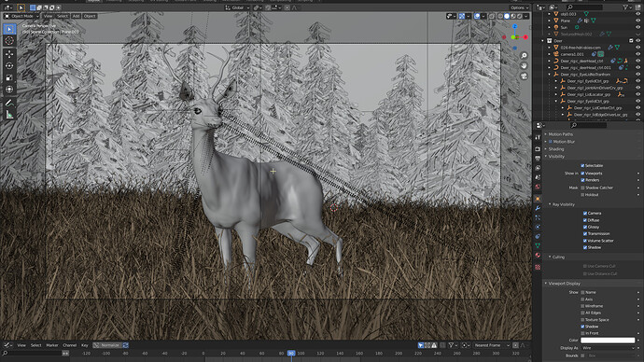The width and height of the screenshot is (644, 362).
Task: Open Object Data mesh properties tab
Action: coord(538,246)
